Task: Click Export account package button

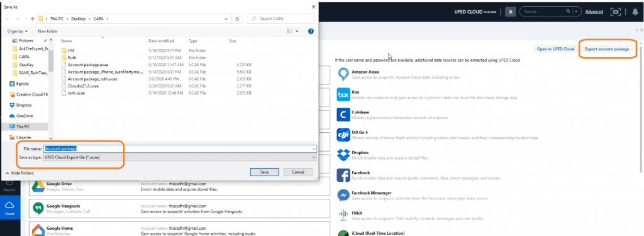Action: point(607,49)
